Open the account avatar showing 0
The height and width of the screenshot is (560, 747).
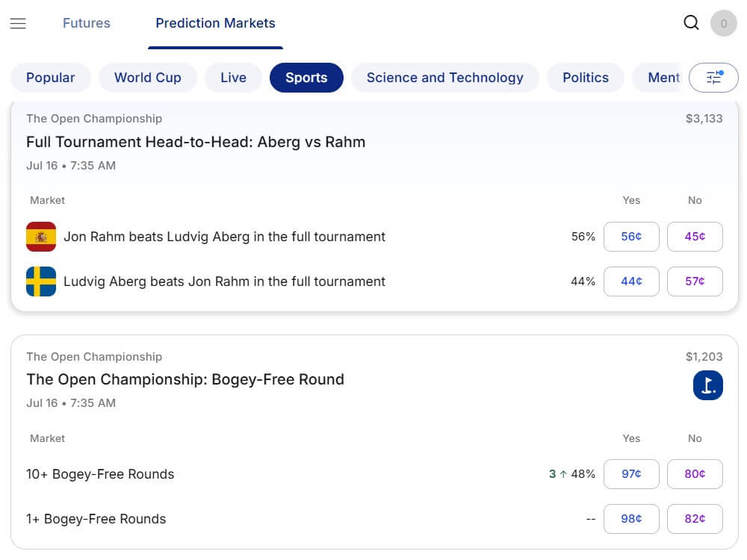pos(723,23)
